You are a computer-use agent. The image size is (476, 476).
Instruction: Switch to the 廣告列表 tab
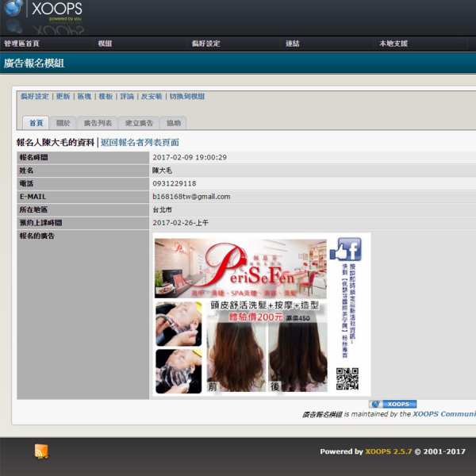tap(98, 123)
